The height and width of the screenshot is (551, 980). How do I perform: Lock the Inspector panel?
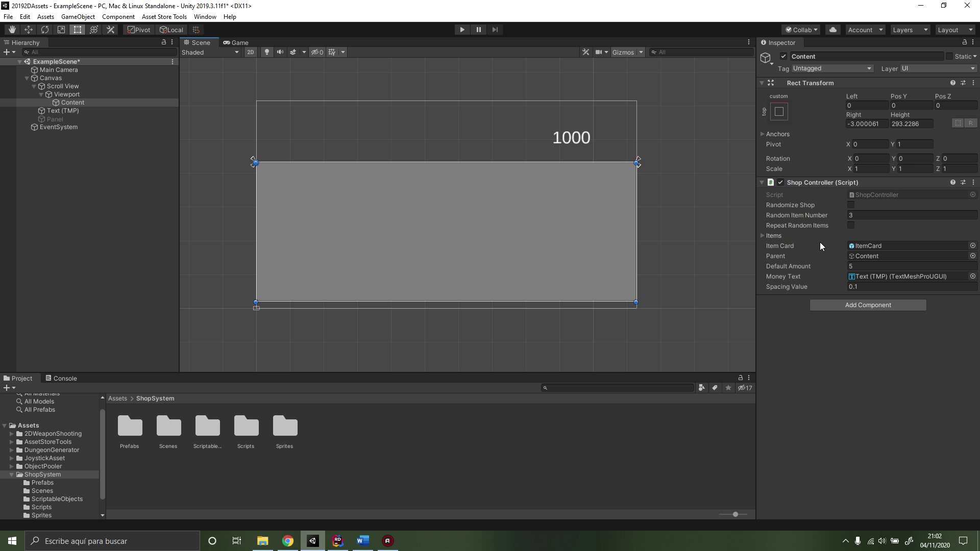[964, 42]
